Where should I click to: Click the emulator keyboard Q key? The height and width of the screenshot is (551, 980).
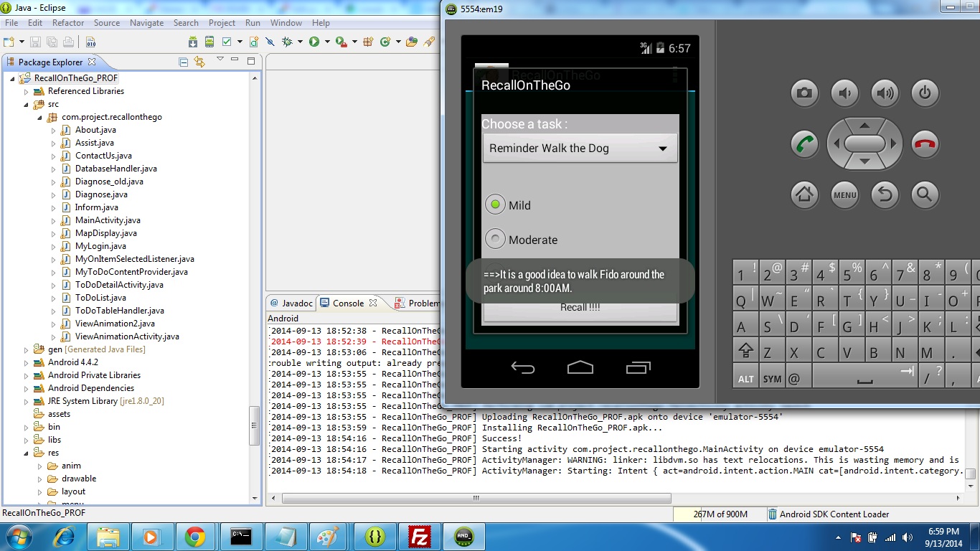(x=746, y=299)
